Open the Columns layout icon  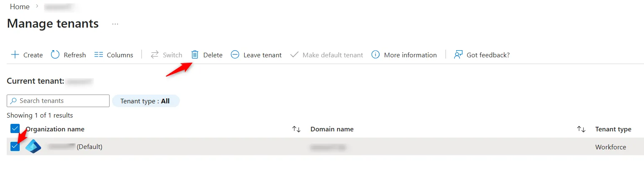click(x=99, y=55)
